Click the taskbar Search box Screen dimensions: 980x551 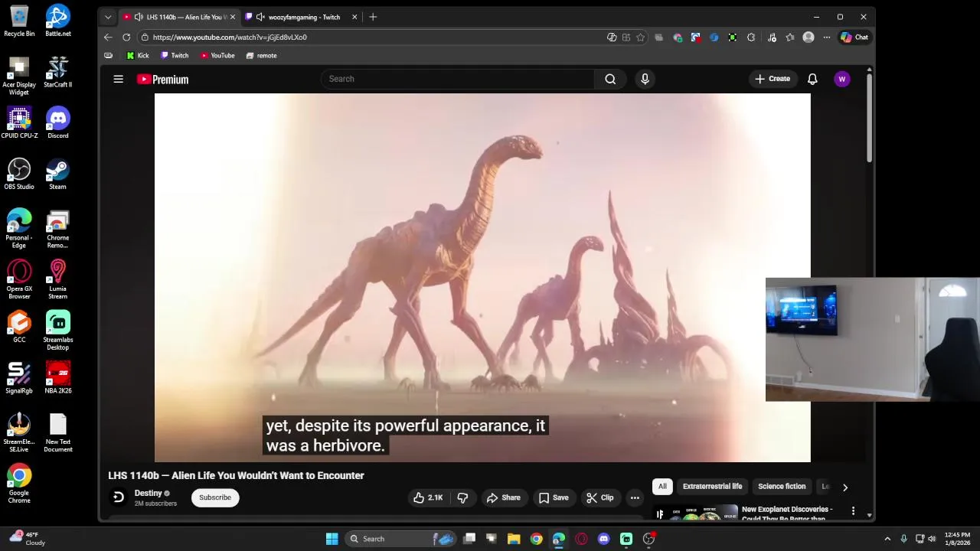[x=401, y=539]
